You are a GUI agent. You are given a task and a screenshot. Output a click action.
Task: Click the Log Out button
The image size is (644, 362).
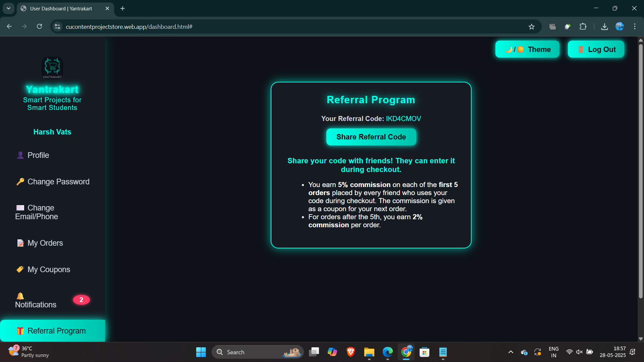pyautogui.click(x=596, y=49)
